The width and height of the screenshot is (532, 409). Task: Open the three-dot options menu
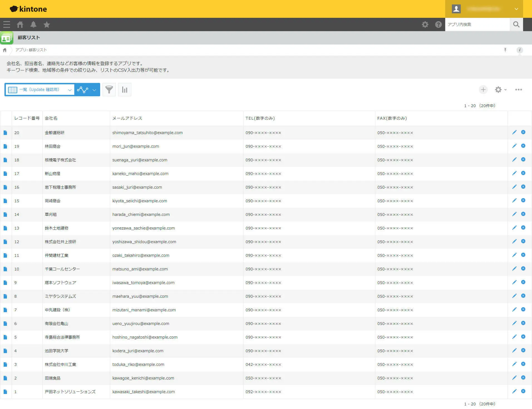(518, 90)
